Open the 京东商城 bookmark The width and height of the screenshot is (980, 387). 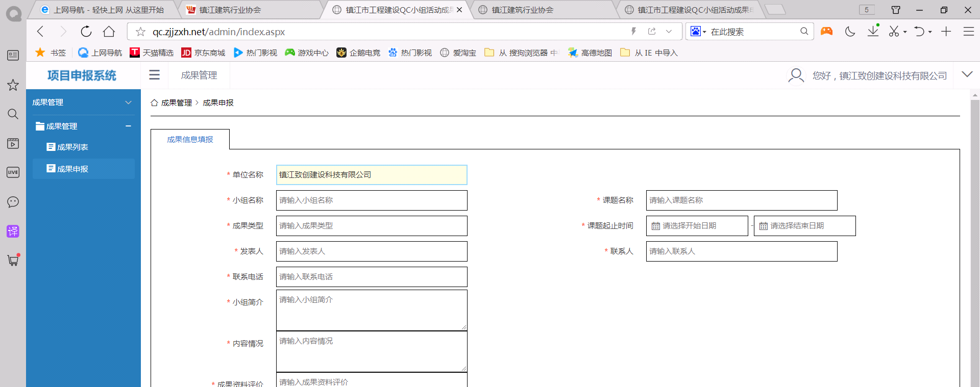tap(203, 53)
